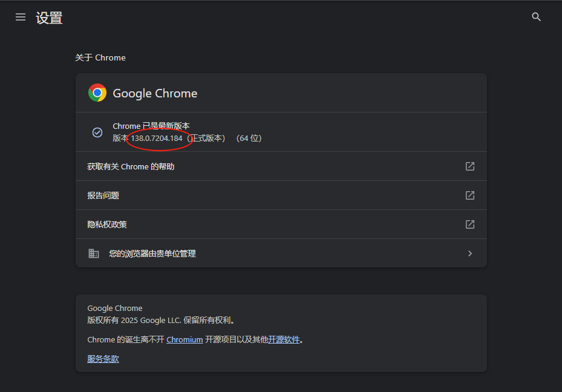Follow the 开源软件 hyperlink
The height and width of the screenshot is (392, 562).
(x=284, y=340)
